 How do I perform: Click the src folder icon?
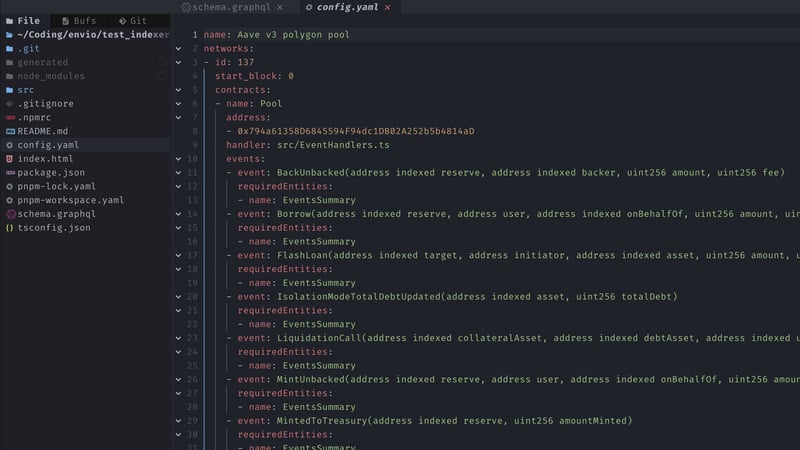point(9,90)
